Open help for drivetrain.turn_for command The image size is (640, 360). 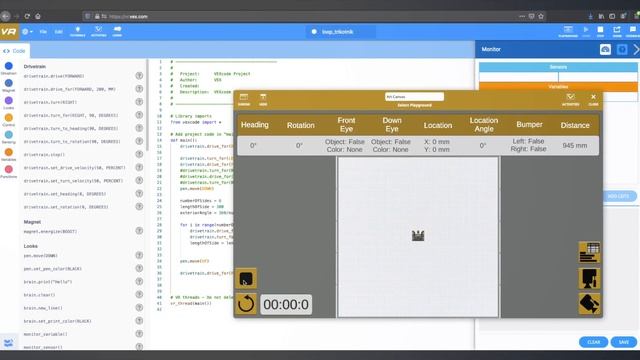[139, 115]
